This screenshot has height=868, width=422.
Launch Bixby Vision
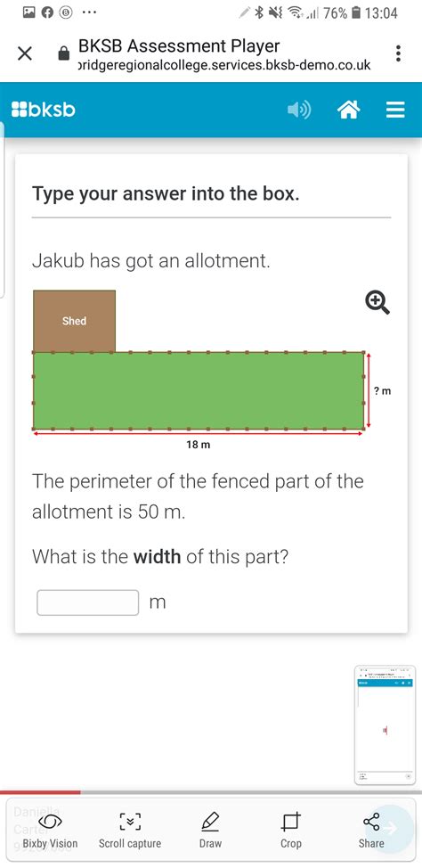[50, 831]
